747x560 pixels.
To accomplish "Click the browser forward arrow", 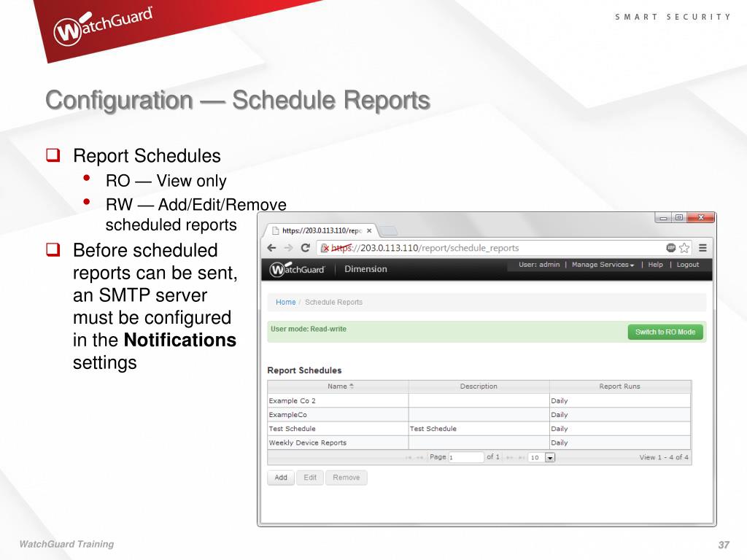I will click(x=288, y=248).
